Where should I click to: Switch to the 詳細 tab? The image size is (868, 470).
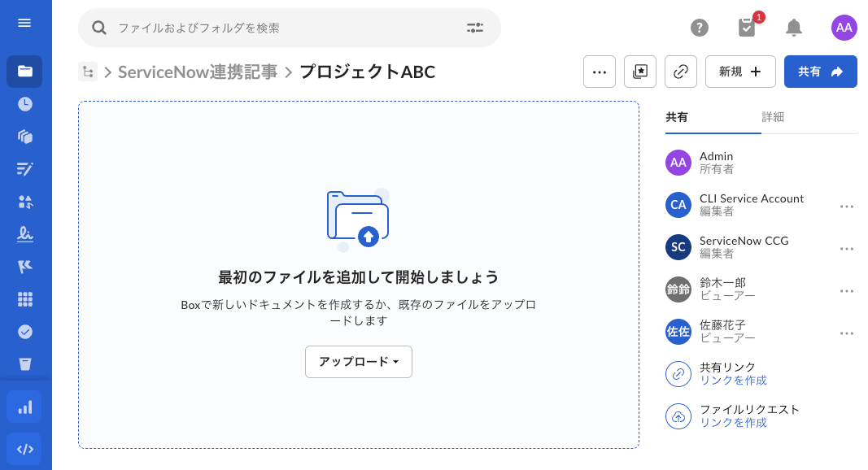773,117
